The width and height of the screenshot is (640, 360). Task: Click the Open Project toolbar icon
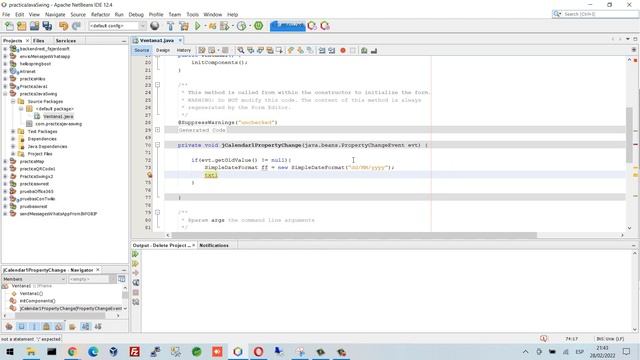tap(34, 26)
